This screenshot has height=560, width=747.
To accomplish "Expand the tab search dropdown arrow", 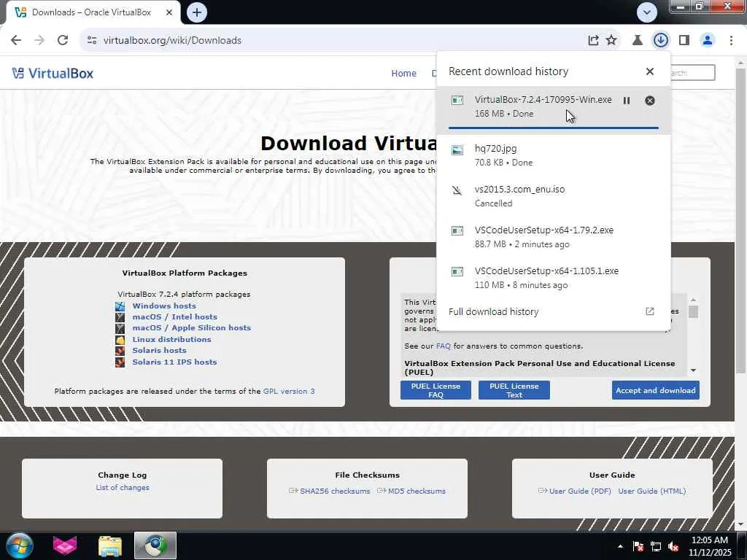I will point(646,12).
